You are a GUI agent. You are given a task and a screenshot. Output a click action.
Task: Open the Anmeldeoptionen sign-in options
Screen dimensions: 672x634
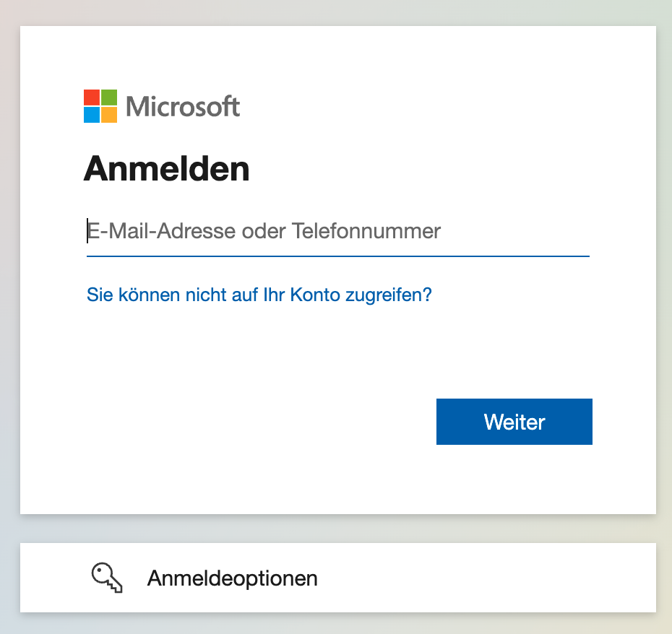point(338,578)
